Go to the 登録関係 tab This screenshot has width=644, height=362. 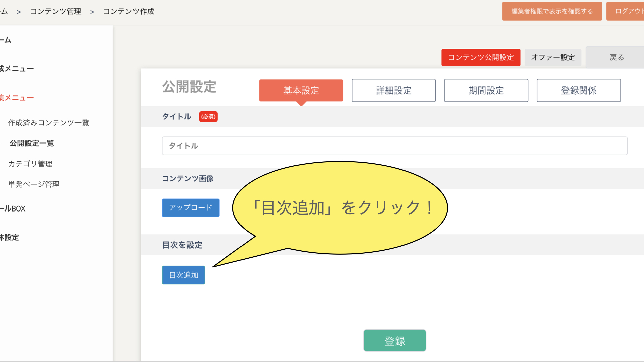point(579,90)
